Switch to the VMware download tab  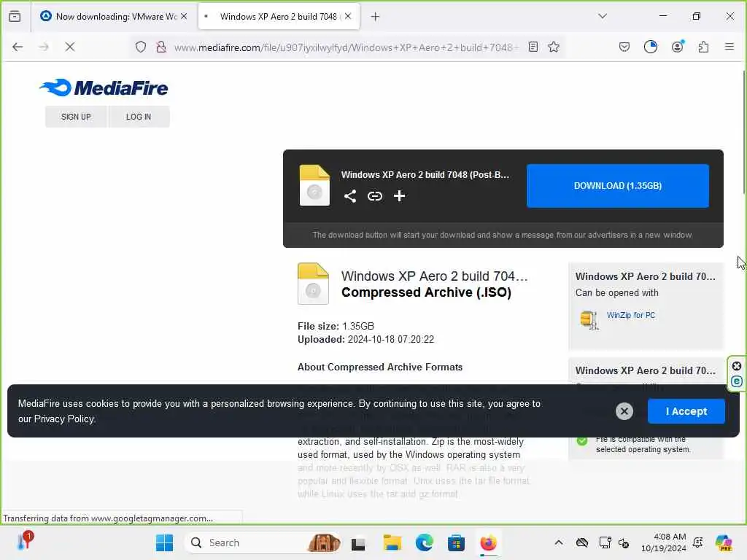113,17
